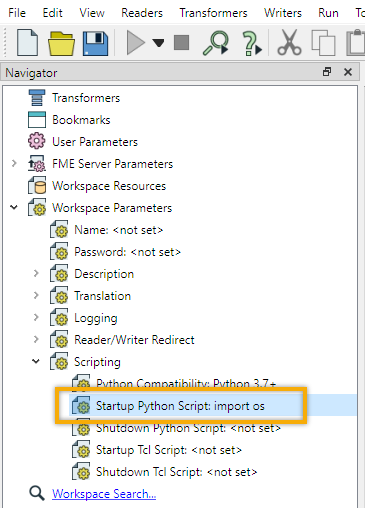365x508 pixels.
Task: Select the Logging tree item
Action: pos(96,318)
